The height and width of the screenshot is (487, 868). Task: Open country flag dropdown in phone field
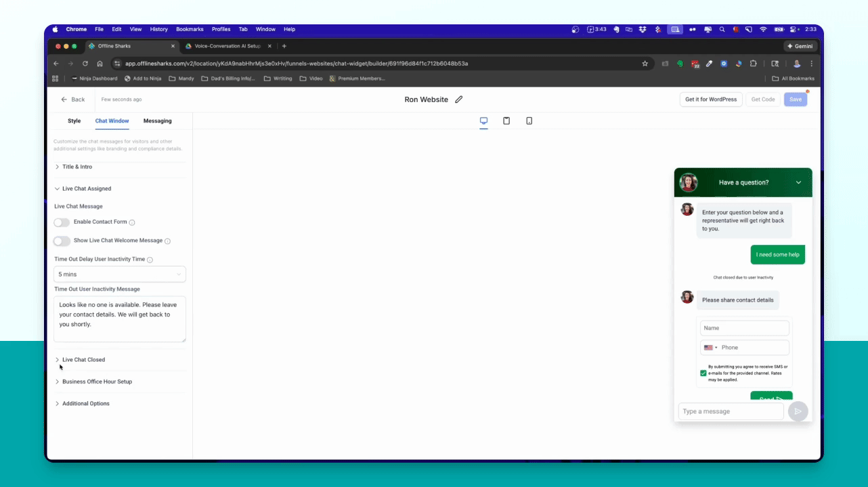click(710, 348)
